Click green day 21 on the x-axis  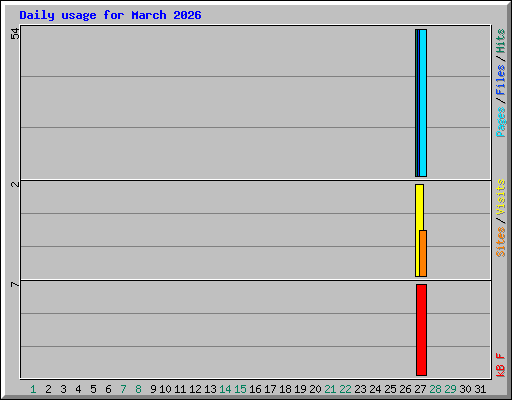(x=330, y=389)
